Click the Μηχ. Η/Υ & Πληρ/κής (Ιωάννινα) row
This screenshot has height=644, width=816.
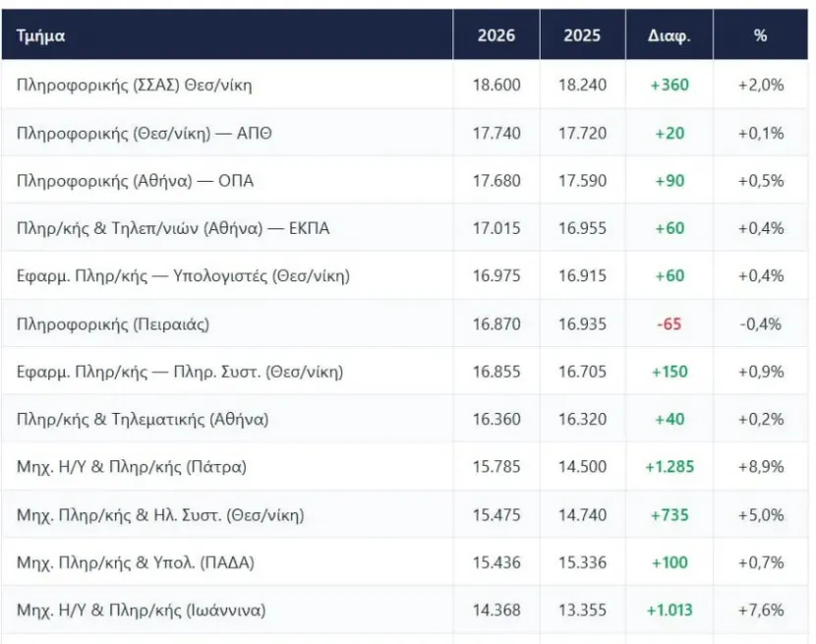coord(405,610)
